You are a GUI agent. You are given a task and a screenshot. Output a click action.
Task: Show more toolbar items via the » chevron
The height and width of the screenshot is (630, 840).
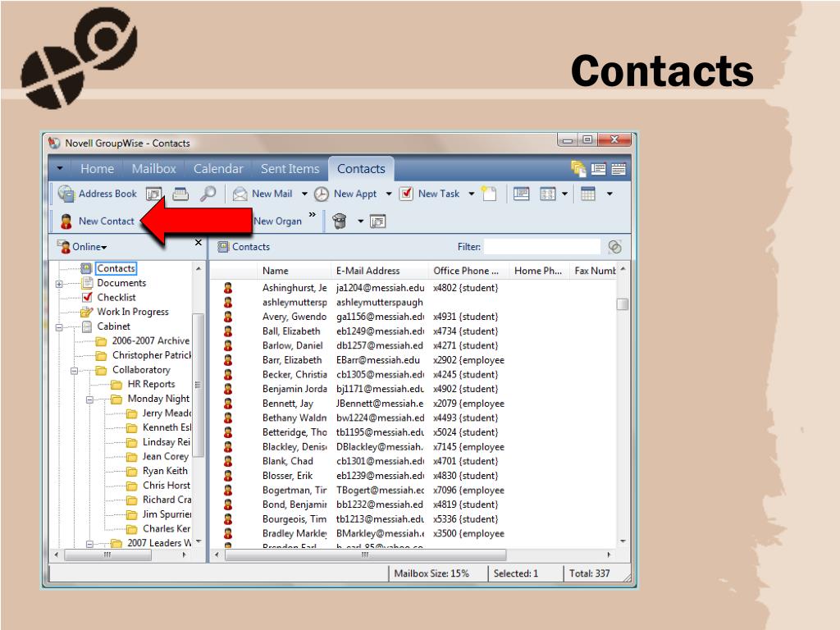(x=313, y=215)
